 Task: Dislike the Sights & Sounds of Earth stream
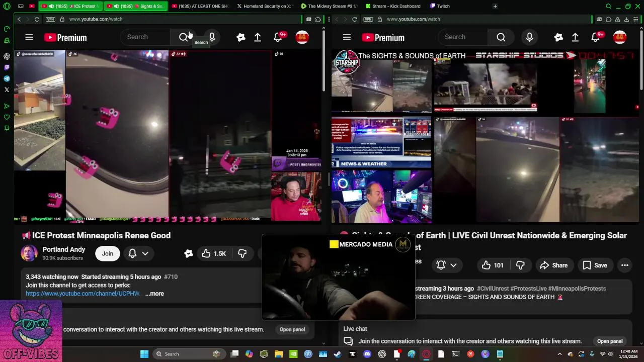pyautogui.click(x=521, y=265)
